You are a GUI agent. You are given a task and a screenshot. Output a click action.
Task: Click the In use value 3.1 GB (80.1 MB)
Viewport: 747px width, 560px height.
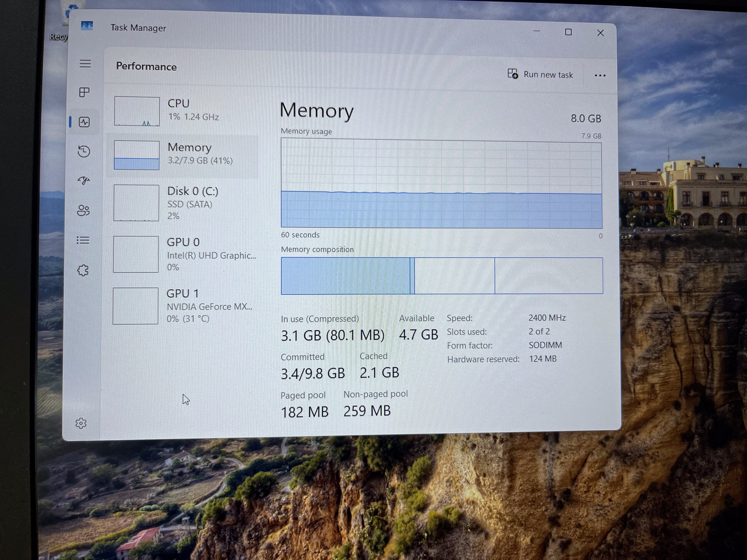[333, 336]
